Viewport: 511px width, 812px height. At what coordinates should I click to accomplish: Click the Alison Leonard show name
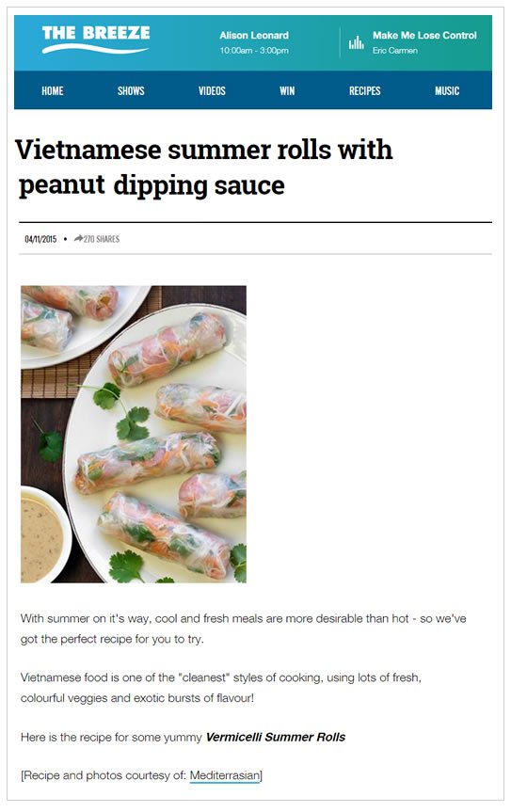(254, 35)
